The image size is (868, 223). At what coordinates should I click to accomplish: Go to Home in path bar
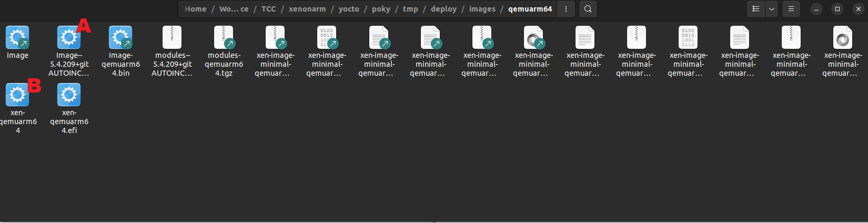(x=196, y=9)
